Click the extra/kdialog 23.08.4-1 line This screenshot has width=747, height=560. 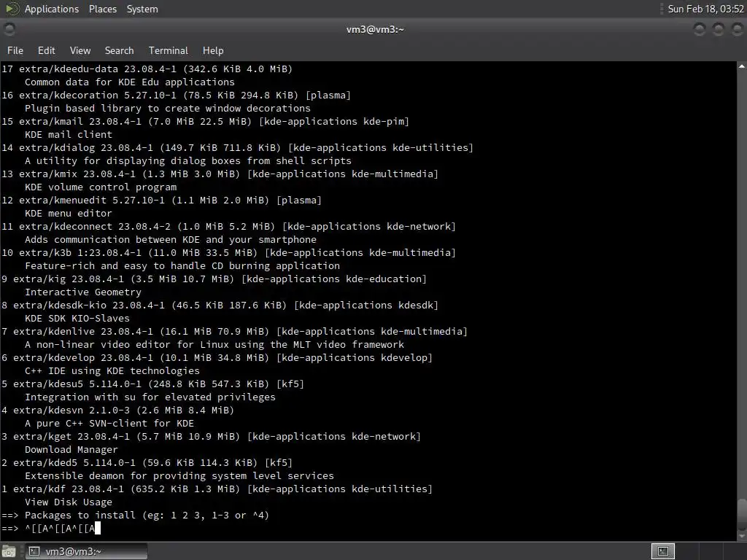pos(237,147)
